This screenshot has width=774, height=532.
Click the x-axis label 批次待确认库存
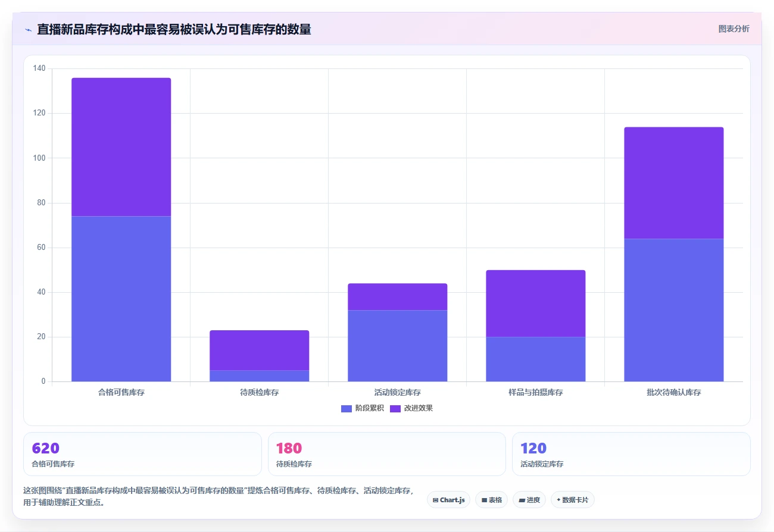tap(673, 393)
